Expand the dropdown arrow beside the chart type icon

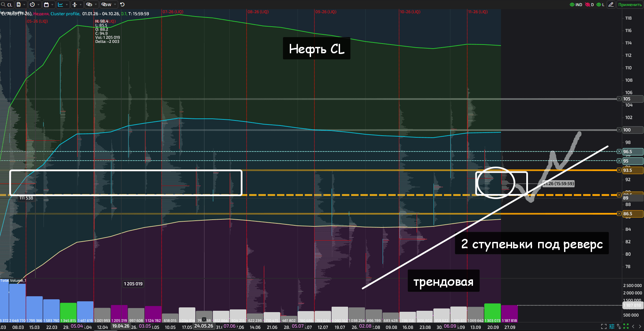tap(67, 5)
